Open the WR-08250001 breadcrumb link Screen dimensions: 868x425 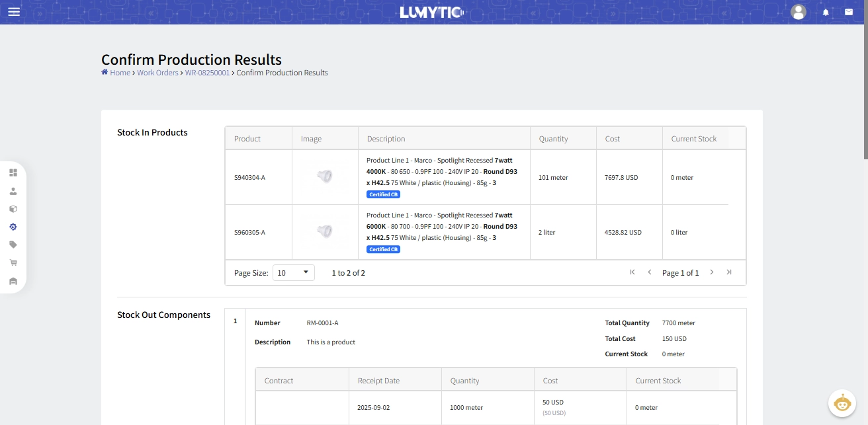pyautogui.click(x=207, y=73)
